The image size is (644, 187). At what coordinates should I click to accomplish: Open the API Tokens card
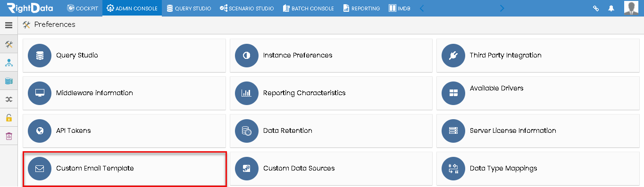pyautogui.click(x=124, y=130)
